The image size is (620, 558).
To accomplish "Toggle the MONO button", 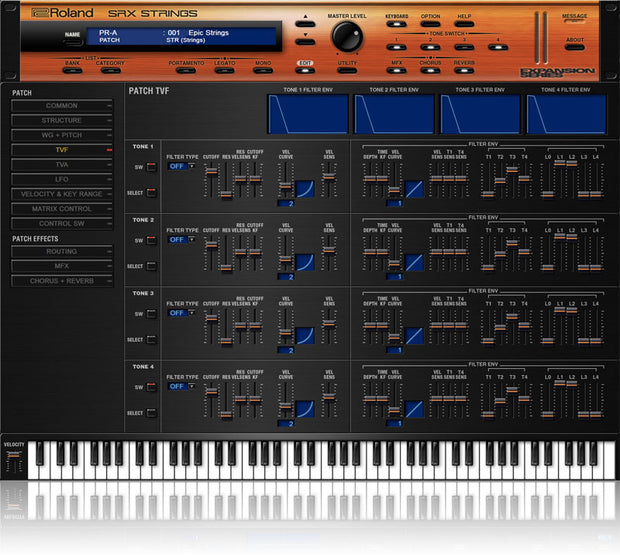I will 263,71.
